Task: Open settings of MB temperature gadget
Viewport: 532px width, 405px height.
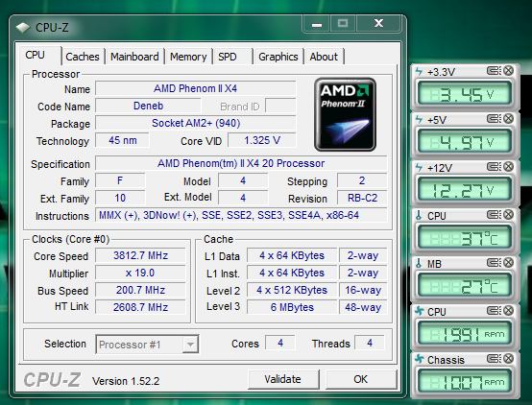Action: 494,263
